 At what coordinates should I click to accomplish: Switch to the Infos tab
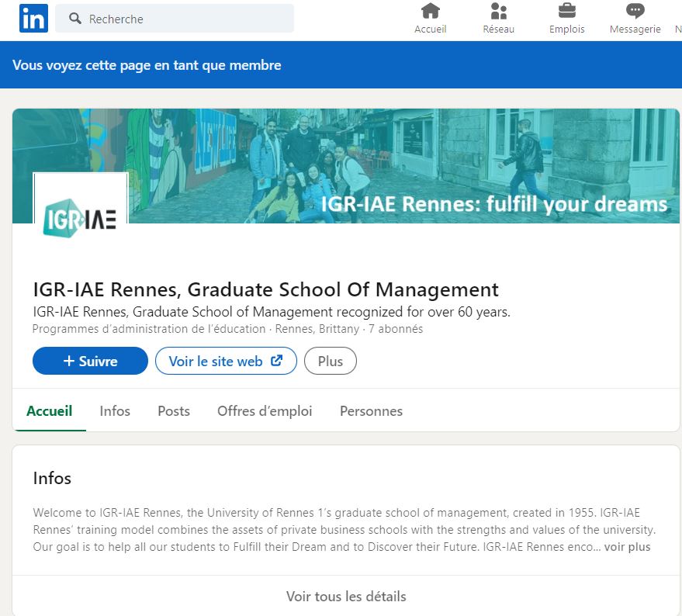tap(115, 410)
